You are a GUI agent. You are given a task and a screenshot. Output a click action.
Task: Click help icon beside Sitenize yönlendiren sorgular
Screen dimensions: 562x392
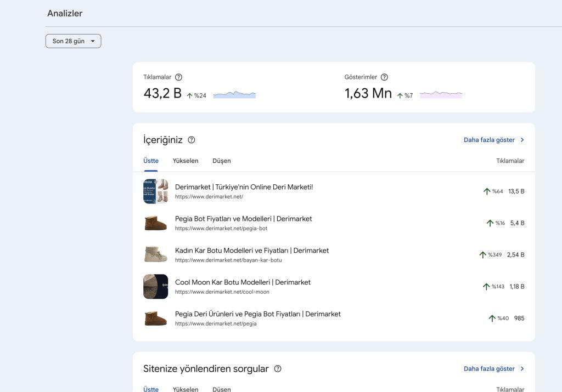click(x=278, y=369)
